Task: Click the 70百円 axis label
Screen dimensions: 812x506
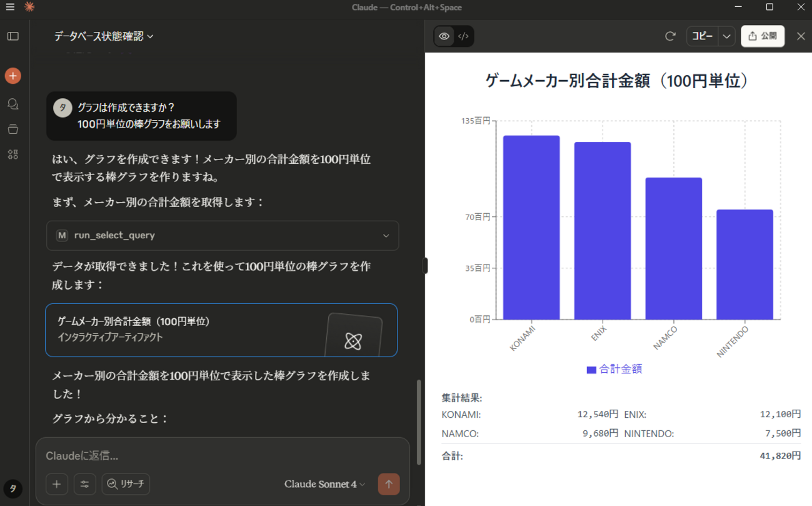Action: pos(478,217)
